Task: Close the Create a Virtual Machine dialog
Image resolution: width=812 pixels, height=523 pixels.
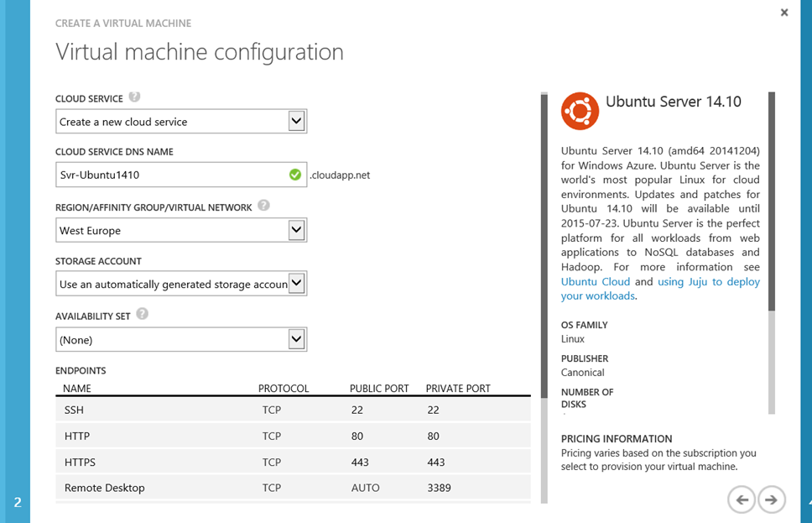Action: [x=784, y=13]
